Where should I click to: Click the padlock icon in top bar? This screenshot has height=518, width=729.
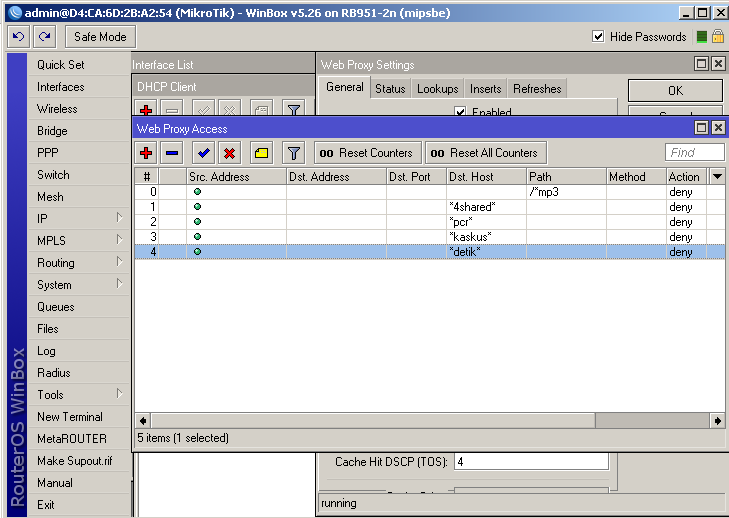(718, 36)
